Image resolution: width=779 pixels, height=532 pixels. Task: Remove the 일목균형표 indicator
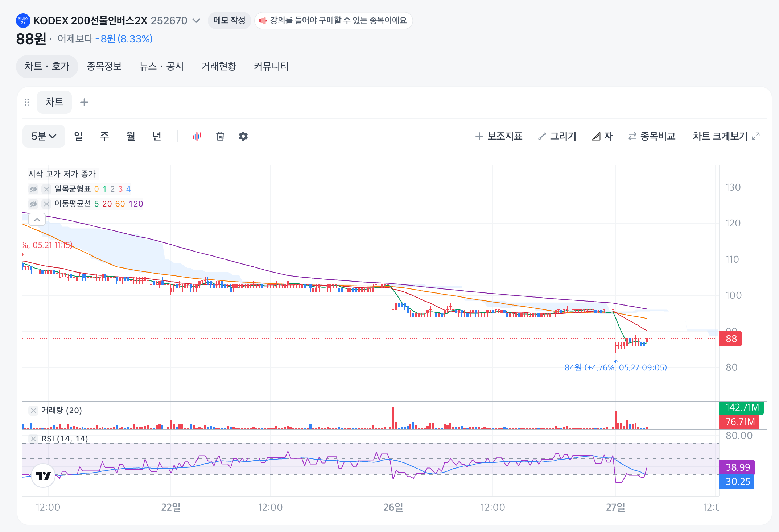pyautogui.click(x=46, y=189)
